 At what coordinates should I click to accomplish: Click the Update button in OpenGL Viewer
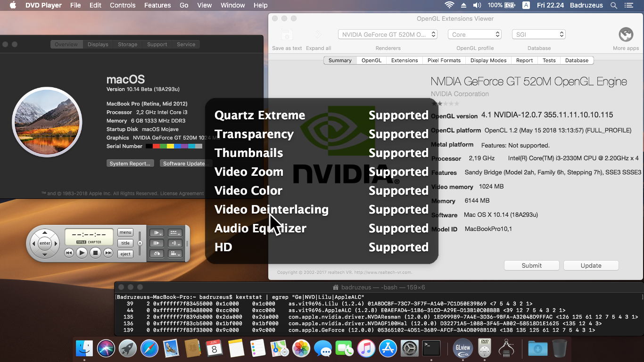(x=591, y=265)
